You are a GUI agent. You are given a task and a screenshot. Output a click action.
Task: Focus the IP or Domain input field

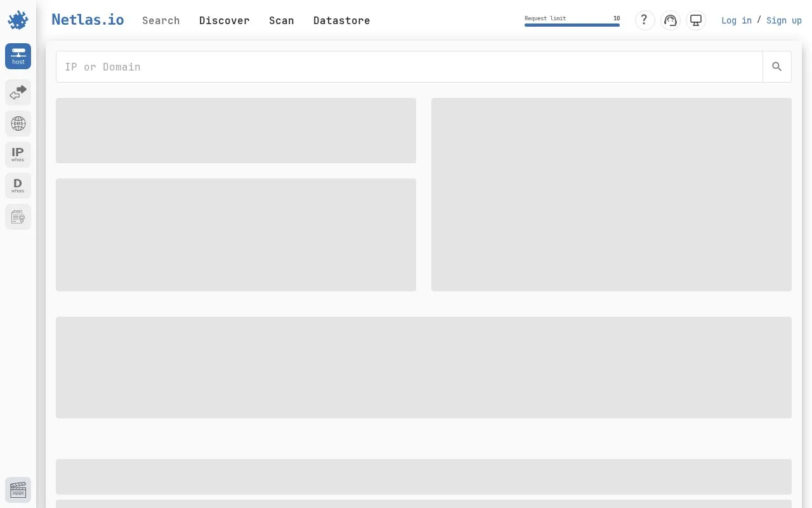[409, 67]
